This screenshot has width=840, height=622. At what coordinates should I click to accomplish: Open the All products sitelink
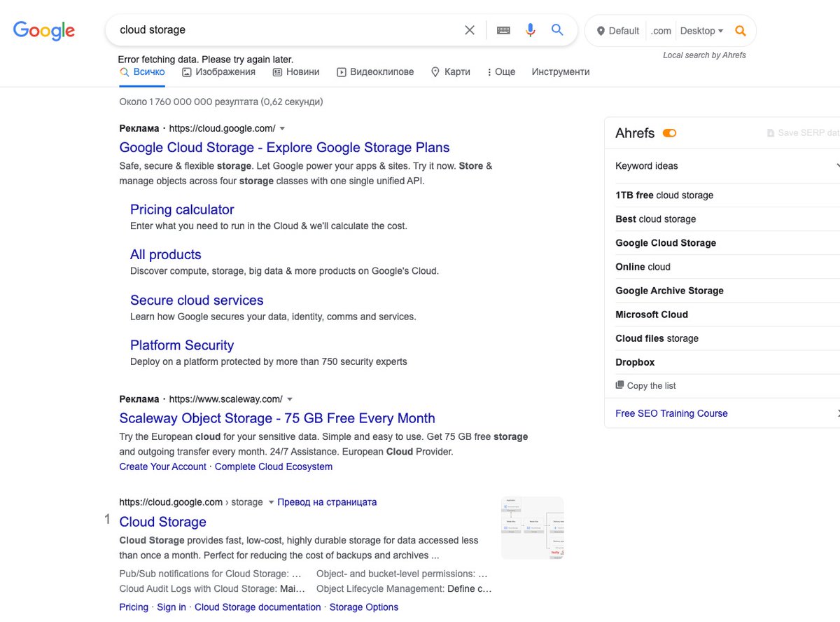pyautogui.click(x=166, y=255)
